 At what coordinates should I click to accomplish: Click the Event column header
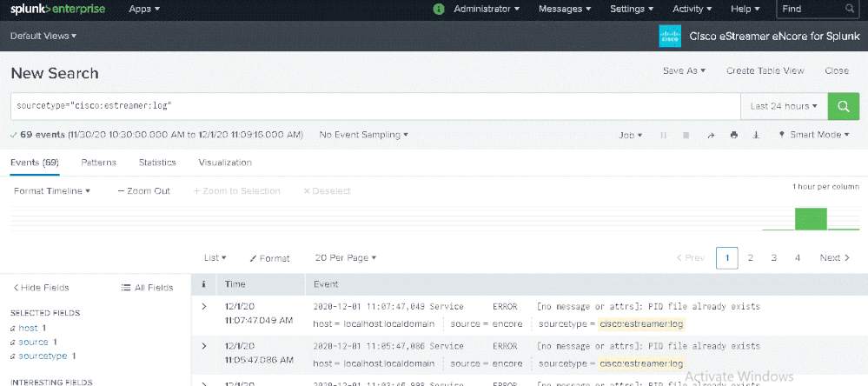326,284
